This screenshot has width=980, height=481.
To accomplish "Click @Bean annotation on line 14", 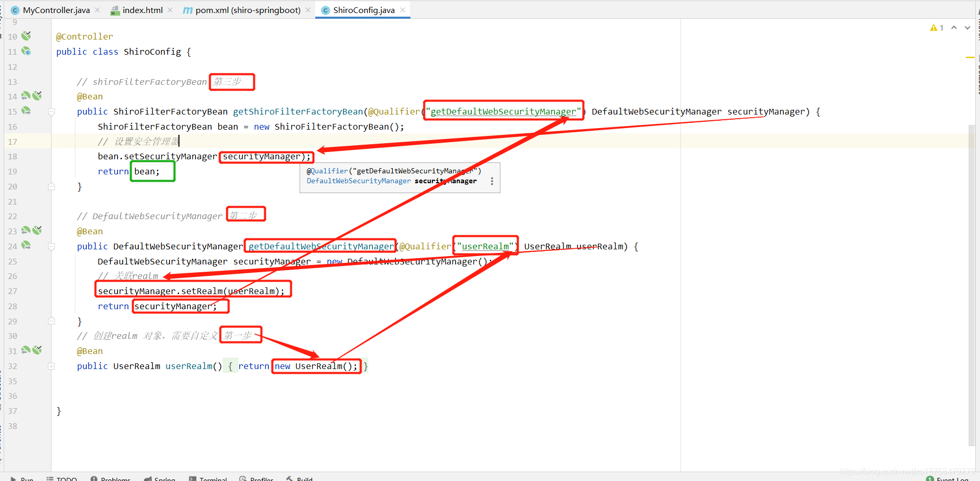I will [90, 96].
